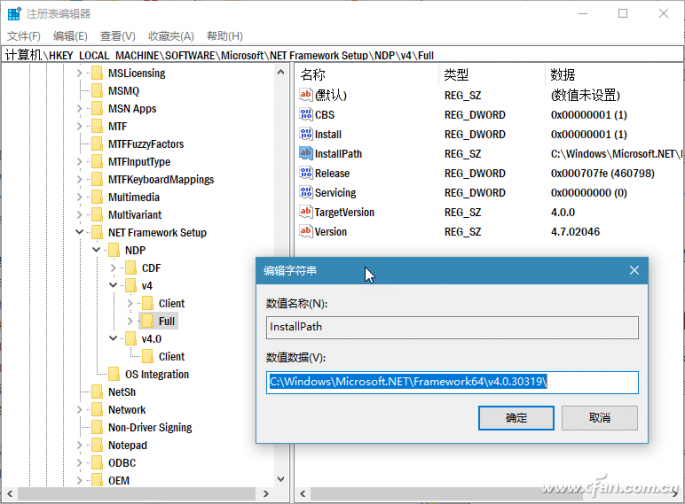Click the CBS DWORD value icon
Screen dimensions: 685x504
[x=306, y=114]
